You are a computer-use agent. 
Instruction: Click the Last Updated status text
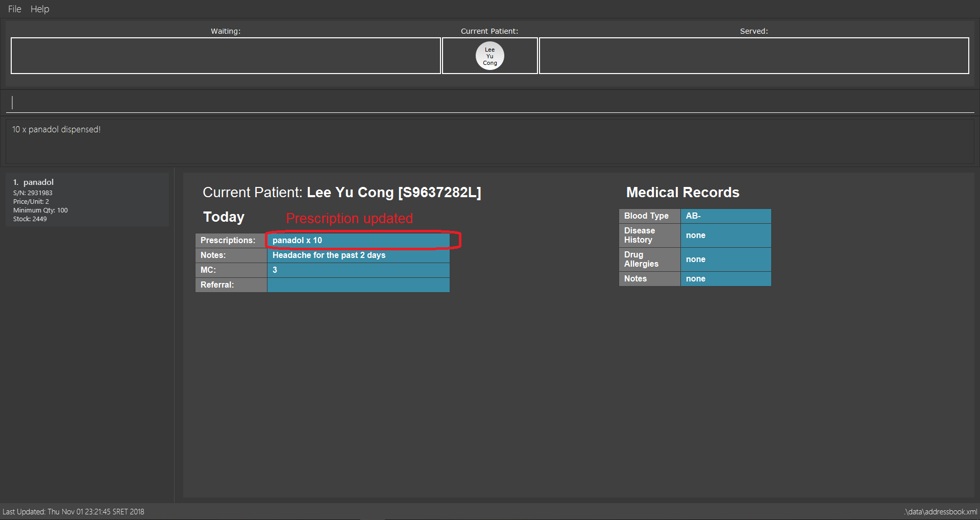73,511
